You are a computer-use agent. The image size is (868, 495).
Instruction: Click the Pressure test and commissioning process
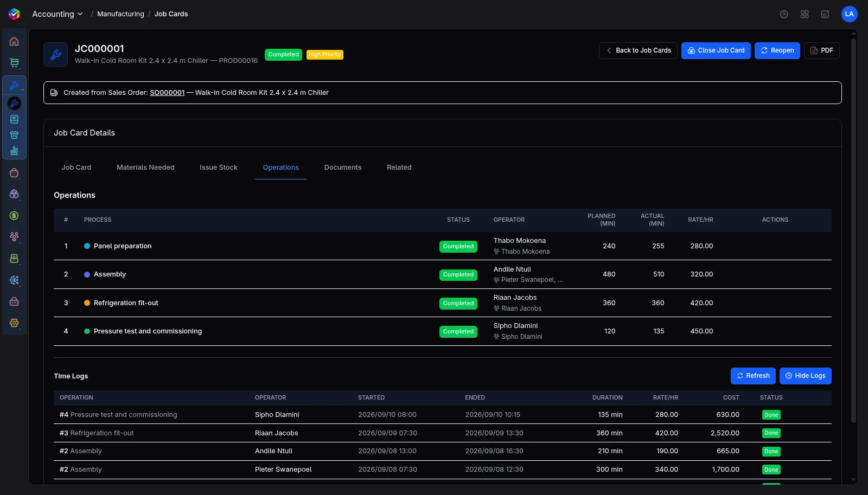(148, 331)
